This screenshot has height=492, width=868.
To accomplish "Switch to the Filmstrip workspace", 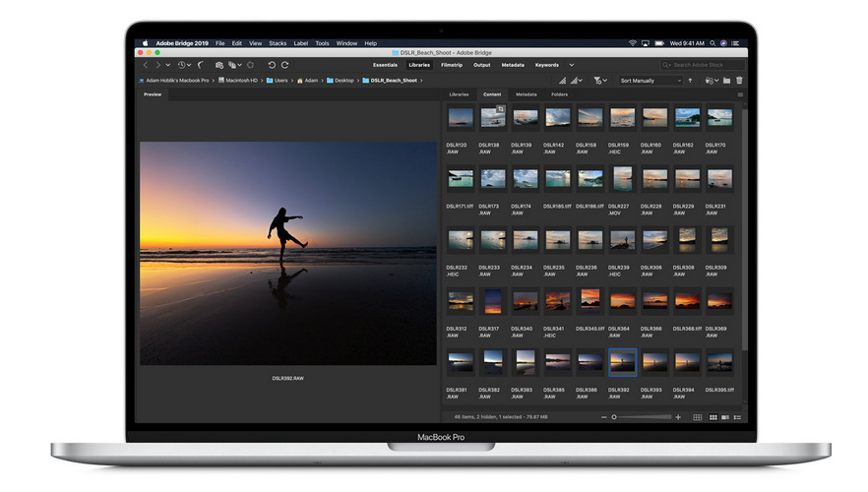I will coord(452,65).
